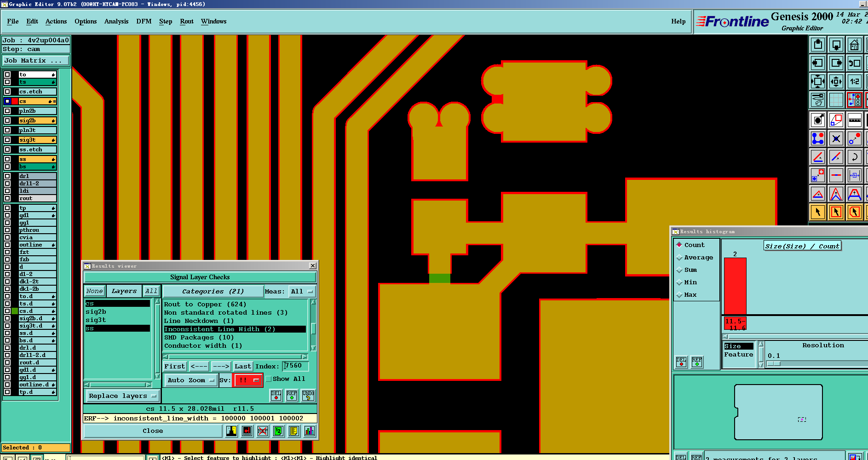Open the Job Matrix button menu
The image size is (868, 460).
[x=36, y=60]
